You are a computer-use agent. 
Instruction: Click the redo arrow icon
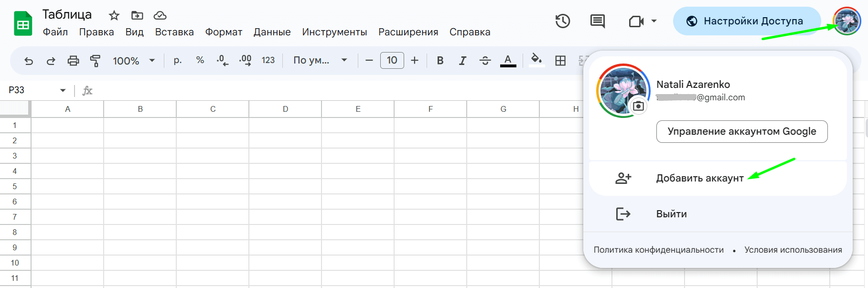tap(51, 61)
